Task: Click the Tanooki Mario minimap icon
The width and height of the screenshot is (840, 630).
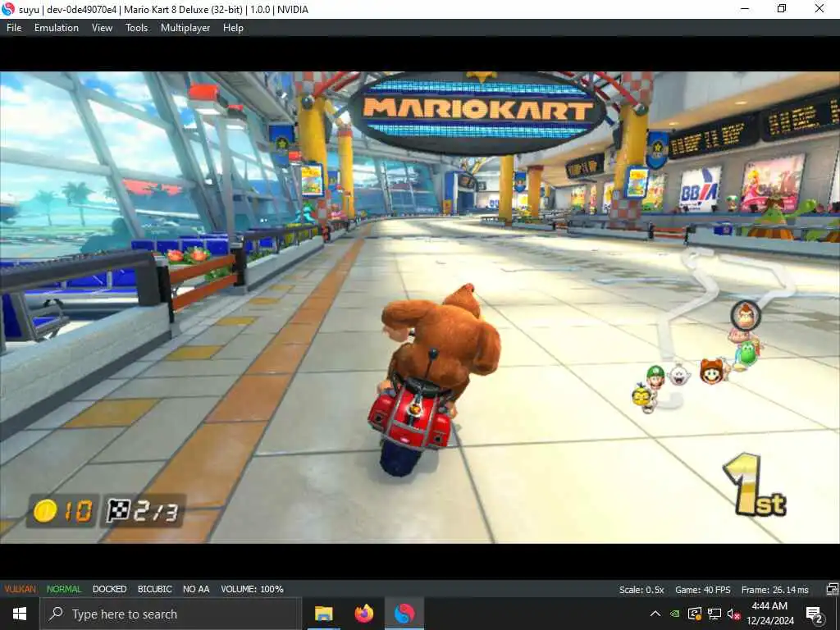Action: 712,371
